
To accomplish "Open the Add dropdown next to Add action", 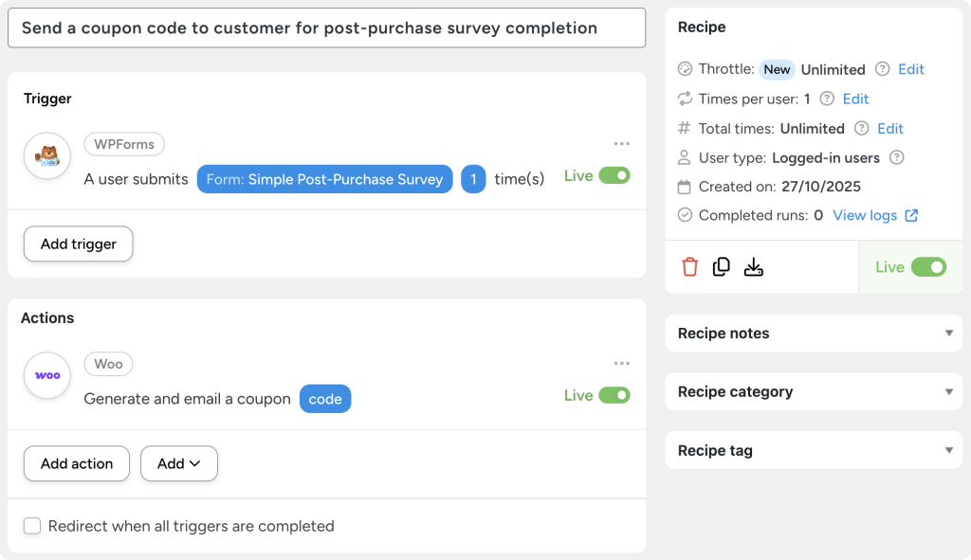I will coord(178,463).
